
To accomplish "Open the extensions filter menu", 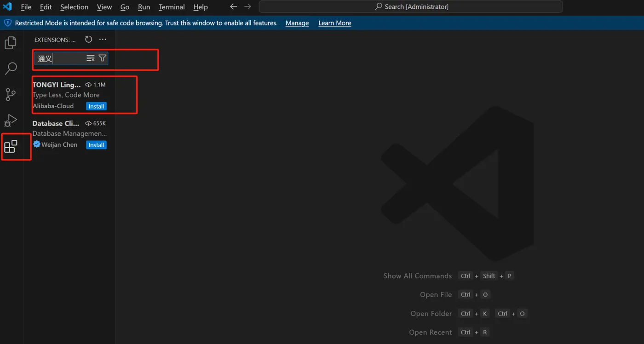I will [x=103, y=58].
